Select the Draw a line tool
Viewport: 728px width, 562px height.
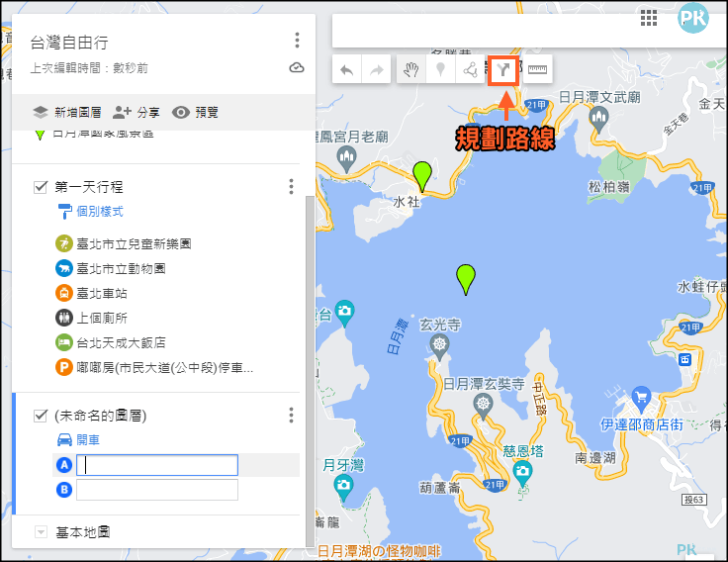pos(470,70)
